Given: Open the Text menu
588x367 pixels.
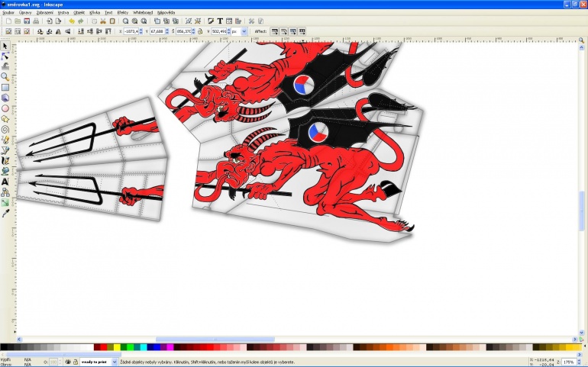Looking at the screenshot, I should 108,12.
